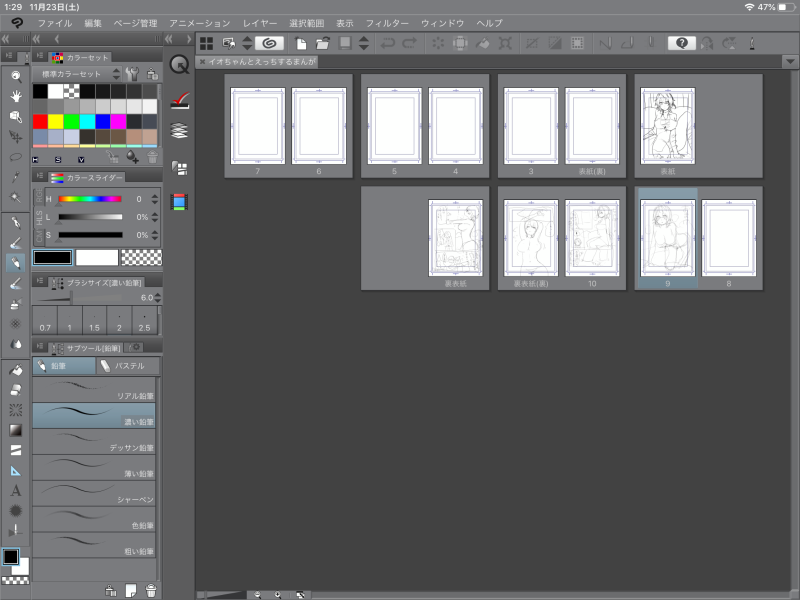This screenshot has width=800, height=600.
Task: Select the Gradient tool
Action: coord(16,430)
